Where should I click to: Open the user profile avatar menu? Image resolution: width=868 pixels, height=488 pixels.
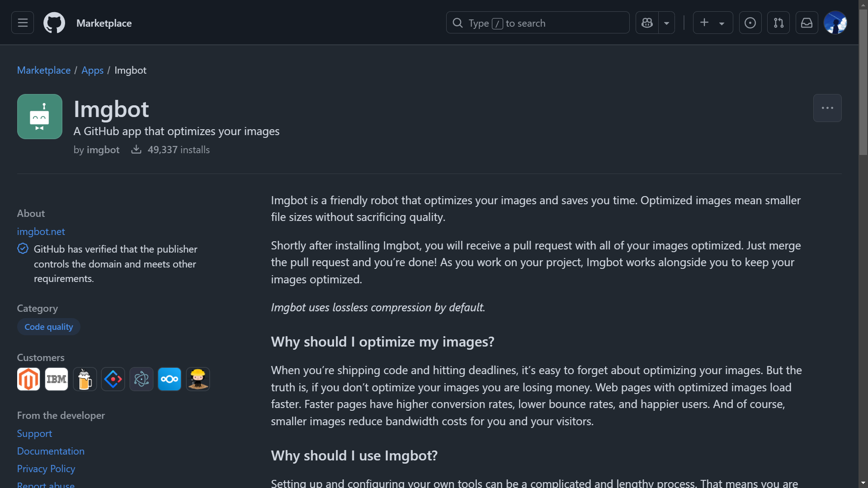click(835, 23)
